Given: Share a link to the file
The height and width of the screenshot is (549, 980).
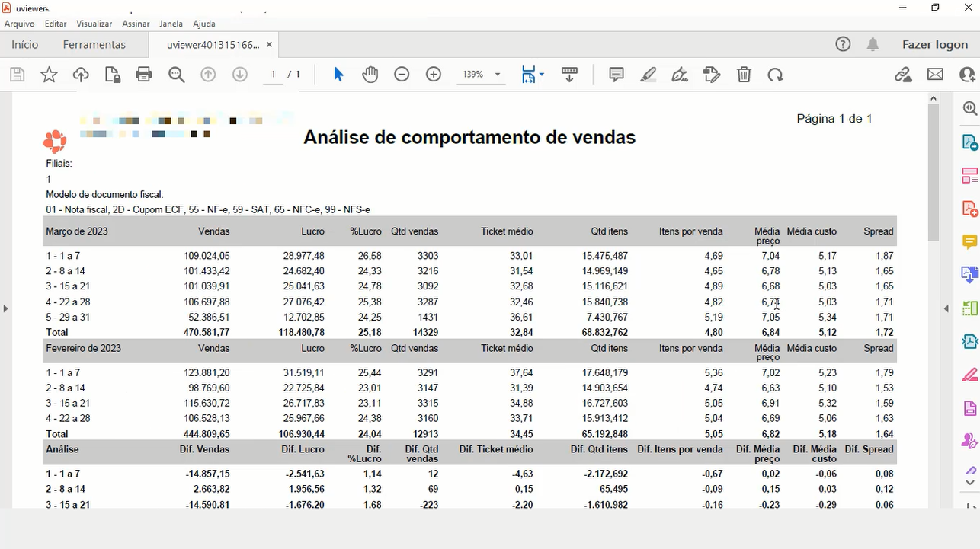Looking at the screenshot, I should coord(903,75).
